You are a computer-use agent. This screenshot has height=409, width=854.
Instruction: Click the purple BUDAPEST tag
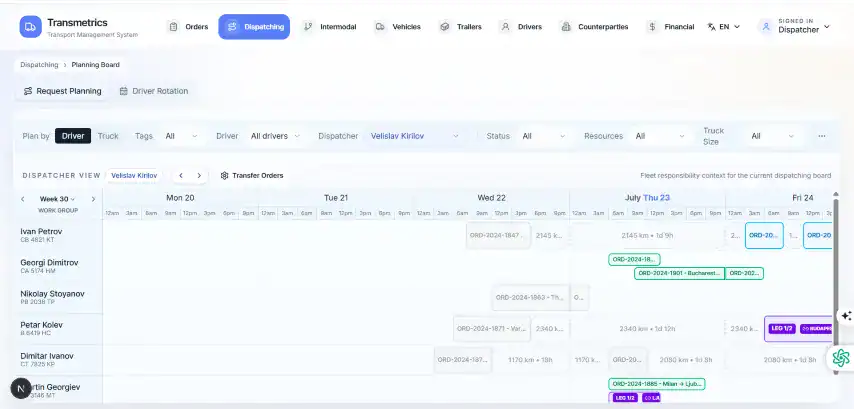tap(816, 329)
